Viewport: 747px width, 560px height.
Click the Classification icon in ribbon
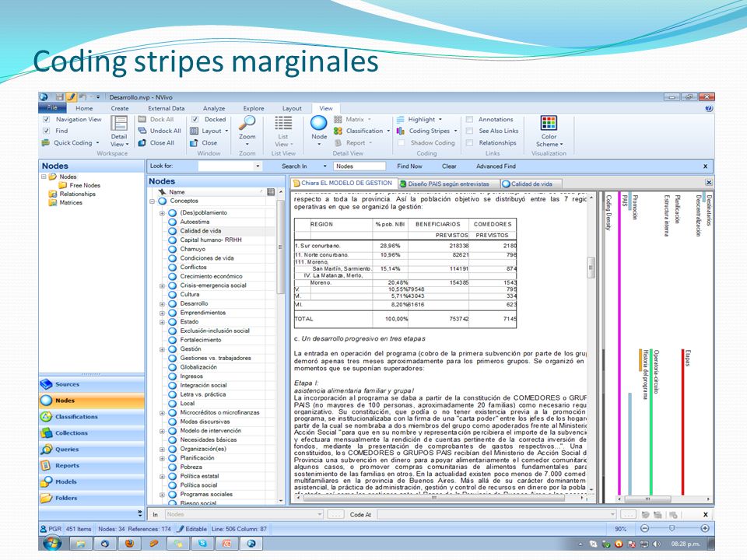tap(338, 131)
